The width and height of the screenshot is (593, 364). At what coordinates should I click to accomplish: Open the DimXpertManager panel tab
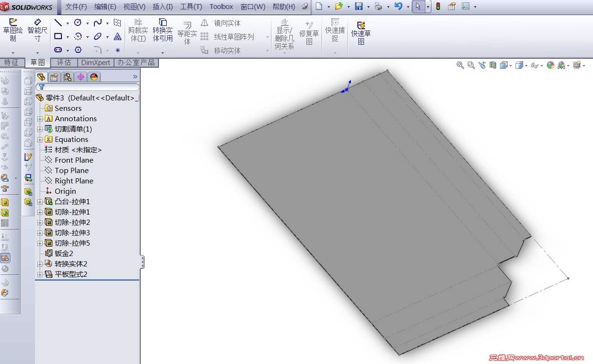pyautogui.click(x=81, y=77)
